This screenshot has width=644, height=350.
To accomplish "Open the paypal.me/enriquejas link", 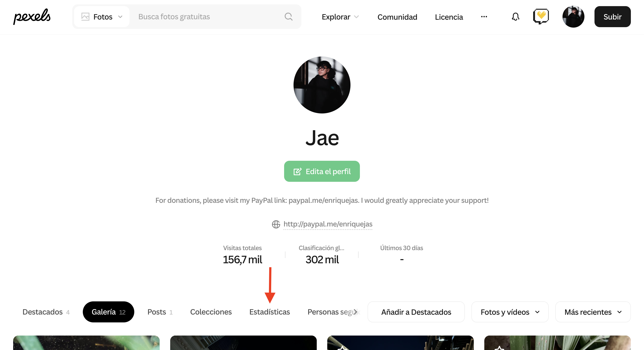I will pyautogui.click(x=328, y=224).
